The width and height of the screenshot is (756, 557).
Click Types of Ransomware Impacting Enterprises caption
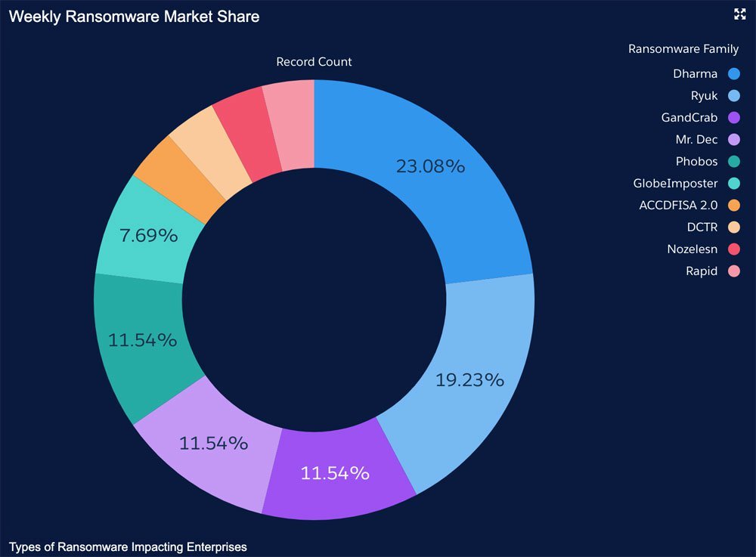[128, 546]
